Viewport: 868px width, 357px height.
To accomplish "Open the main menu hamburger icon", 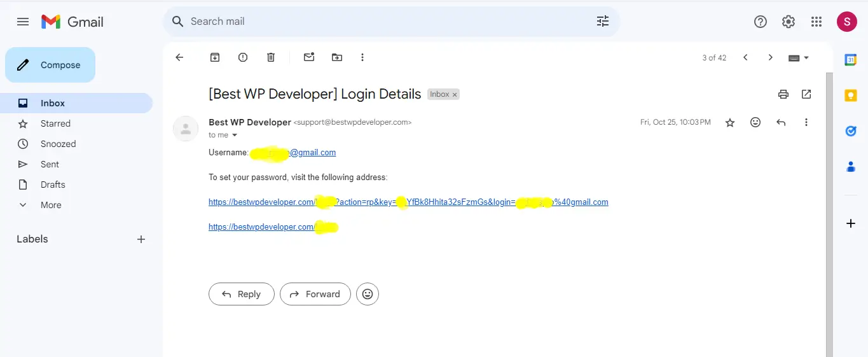I will click(23, 22).
